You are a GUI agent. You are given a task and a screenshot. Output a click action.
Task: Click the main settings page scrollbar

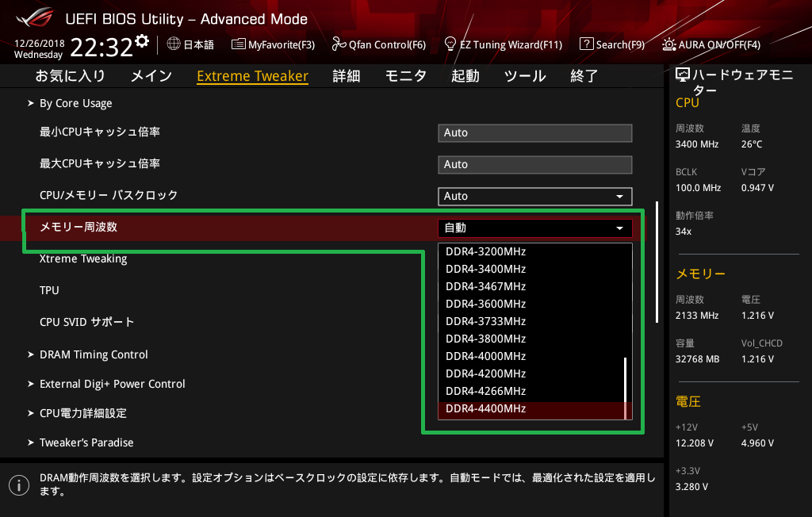[x=657, y=262]
